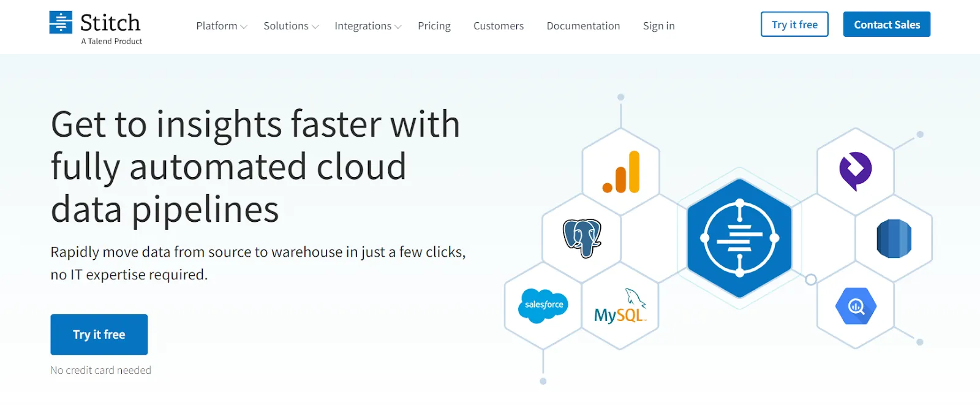Viewport: 980px width, 405px height.
Task: Click the PostgreSQL elephant icon
Action: point(582,238)
